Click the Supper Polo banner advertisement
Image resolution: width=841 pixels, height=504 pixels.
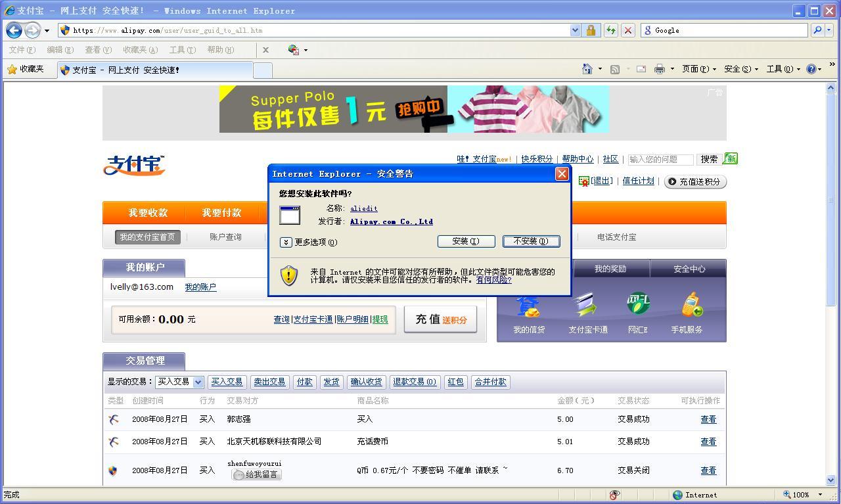click(x=414, y=109)
